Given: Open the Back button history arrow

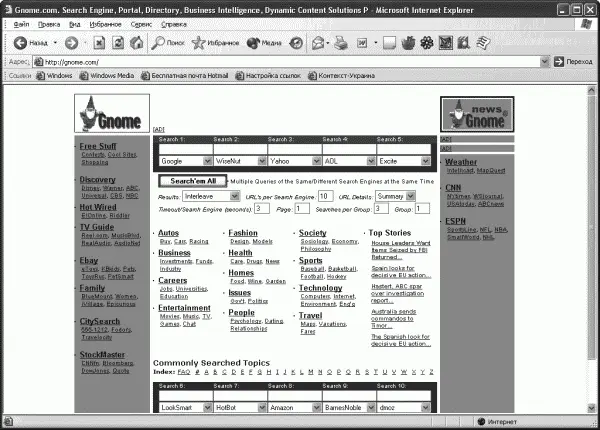Looking at the screenshot, I should 55,42.
